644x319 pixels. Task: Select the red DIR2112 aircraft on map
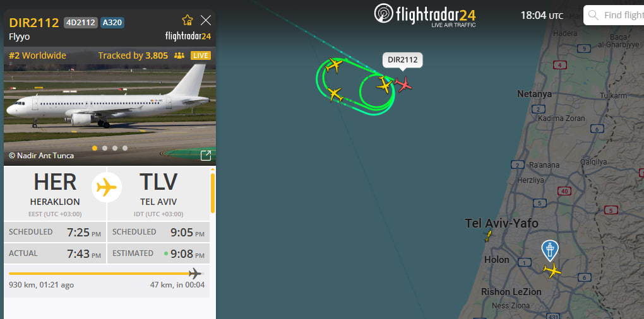click(403, 84)
